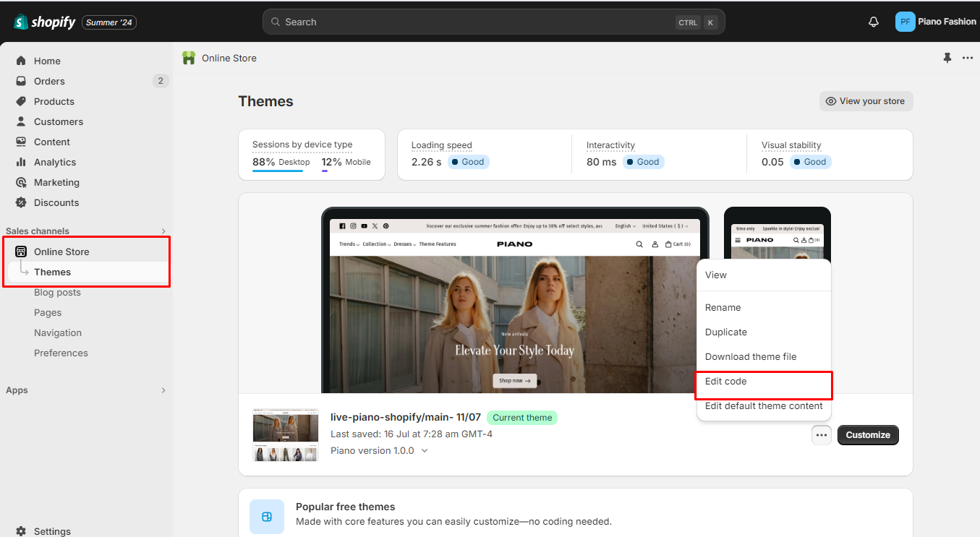The height and width of the screenshot is (537, 980).
Task: Open Settings gear in sidebar
Action: point(21,531)
